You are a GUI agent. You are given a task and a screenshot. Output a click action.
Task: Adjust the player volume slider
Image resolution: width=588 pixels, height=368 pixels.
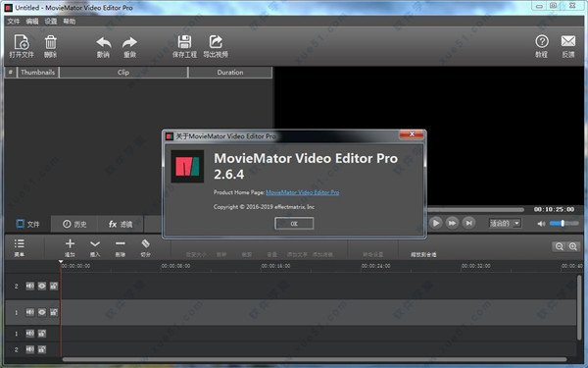[x=563, y=224]
